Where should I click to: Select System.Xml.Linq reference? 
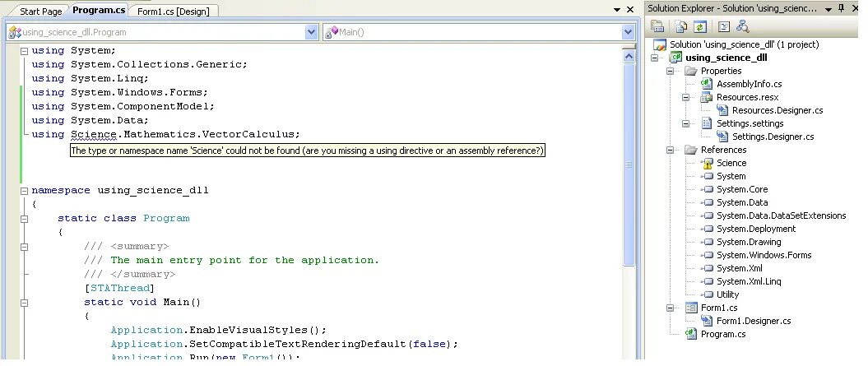point(749,281)
